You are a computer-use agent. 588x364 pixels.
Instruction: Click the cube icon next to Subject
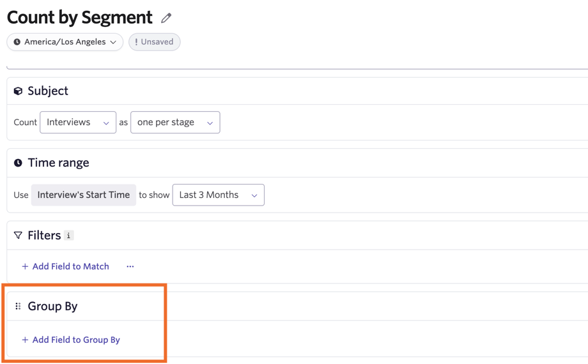[x=18, y=91]
